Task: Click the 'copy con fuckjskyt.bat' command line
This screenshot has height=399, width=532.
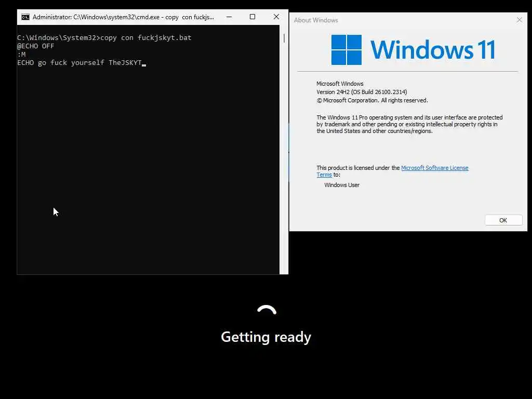Action: (x=104, y=37)
